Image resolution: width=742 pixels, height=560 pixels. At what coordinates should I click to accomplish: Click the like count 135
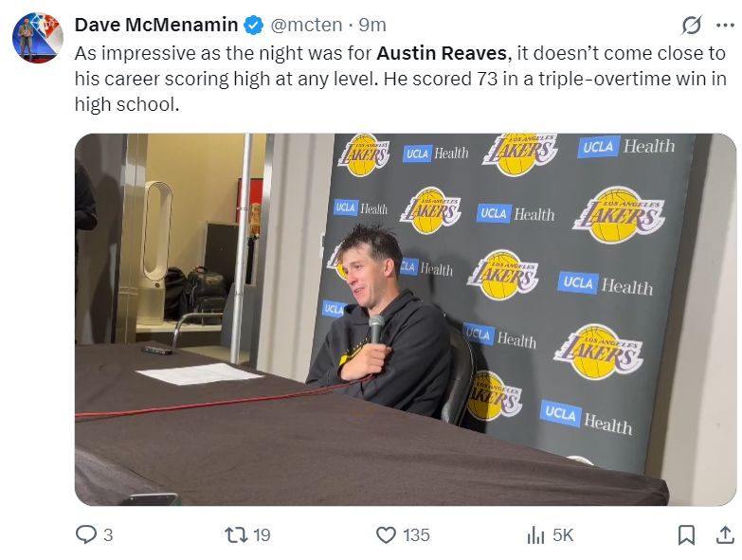(416, 535)
